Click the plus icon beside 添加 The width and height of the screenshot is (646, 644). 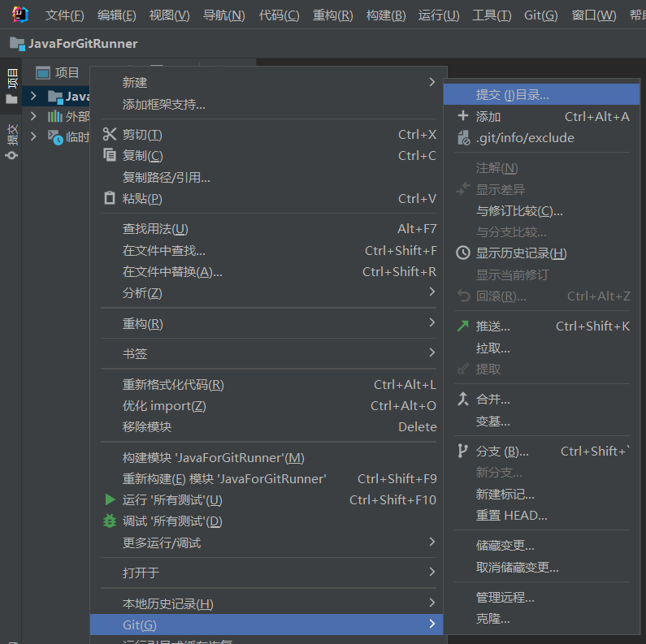pos(463,115)
